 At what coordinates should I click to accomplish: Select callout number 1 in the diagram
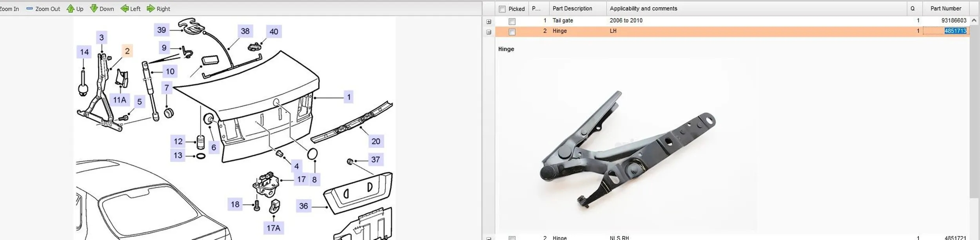pyautogui.click(x=348, y=97)
